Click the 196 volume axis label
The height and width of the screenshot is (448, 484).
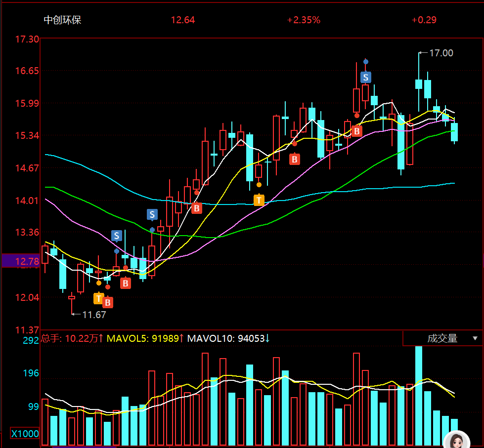(31, 373)
